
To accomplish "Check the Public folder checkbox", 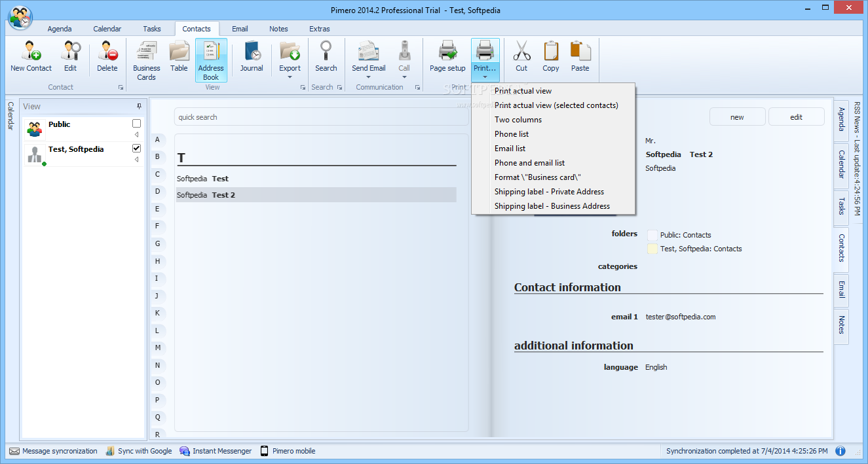I will coord(136,123).
